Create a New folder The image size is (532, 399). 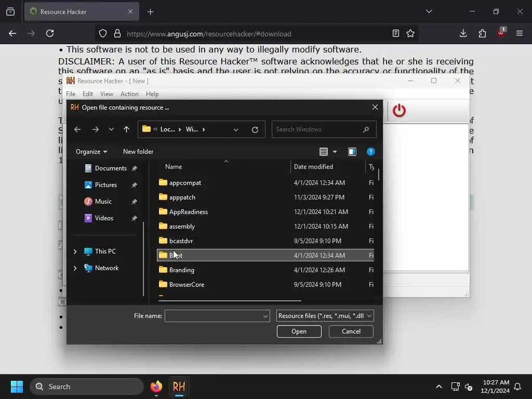coord(138,152)
